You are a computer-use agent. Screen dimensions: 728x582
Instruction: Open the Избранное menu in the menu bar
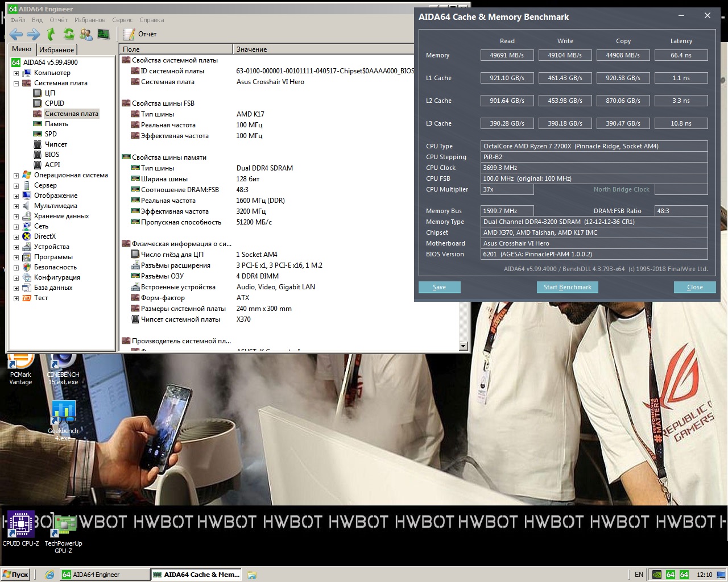pos(90,20)
